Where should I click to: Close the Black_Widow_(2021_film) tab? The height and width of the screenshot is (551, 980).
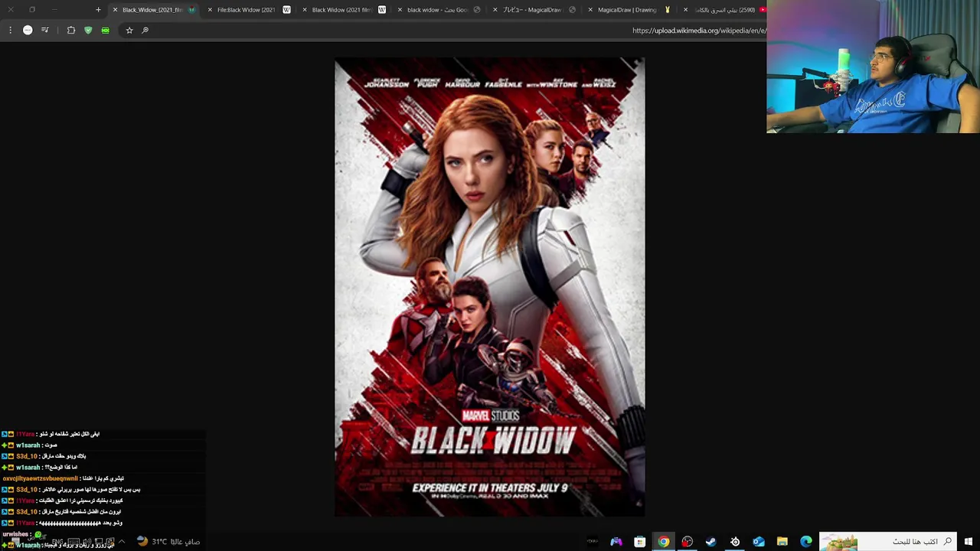click(115, 10)
